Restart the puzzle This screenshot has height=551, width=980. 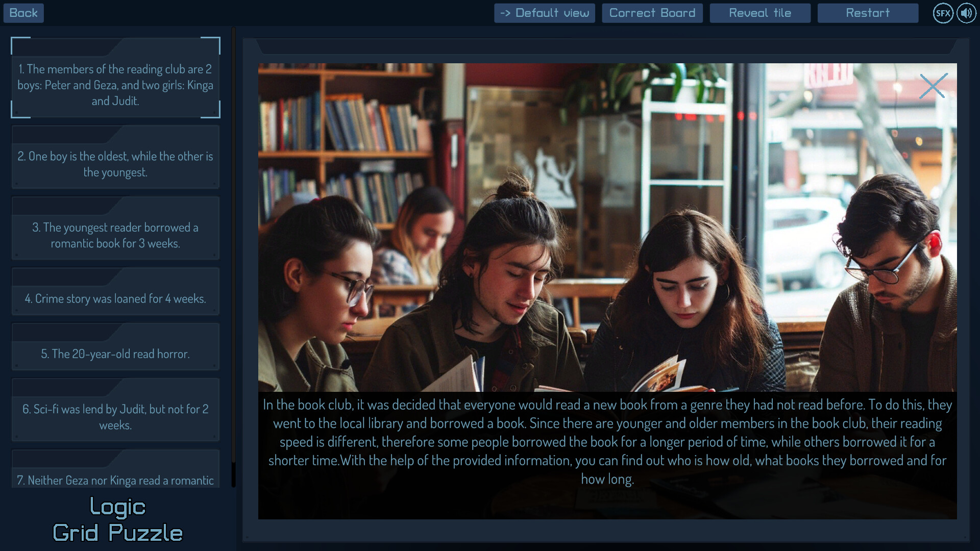[x=867, y=13]
